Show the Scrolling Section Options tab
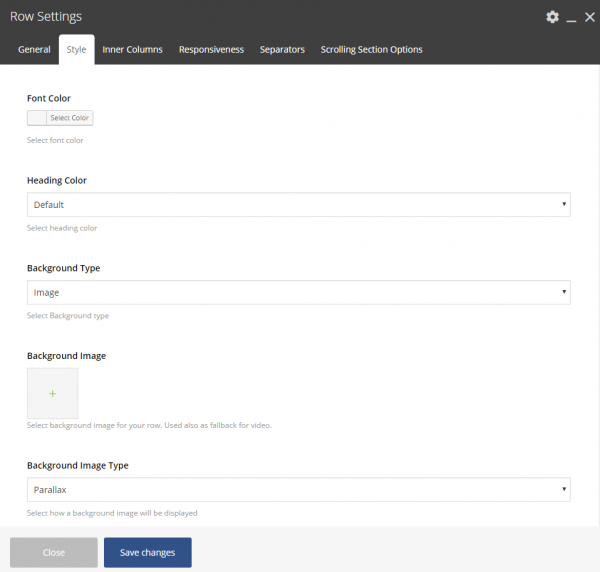Image resolution: width=600 pixels, height=572 pixels. (x=371, y=50)
